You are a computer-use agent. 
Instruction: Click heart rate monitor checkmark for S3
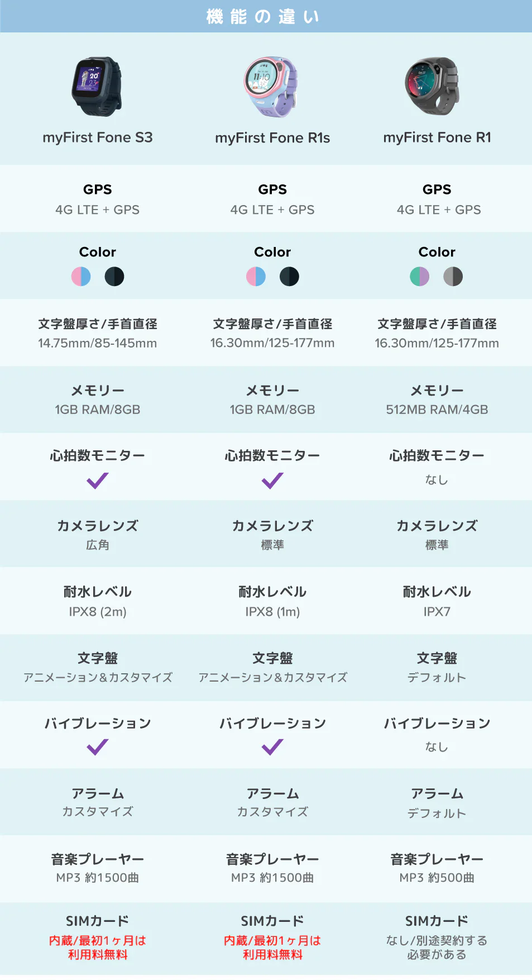[x=98, y=481]
